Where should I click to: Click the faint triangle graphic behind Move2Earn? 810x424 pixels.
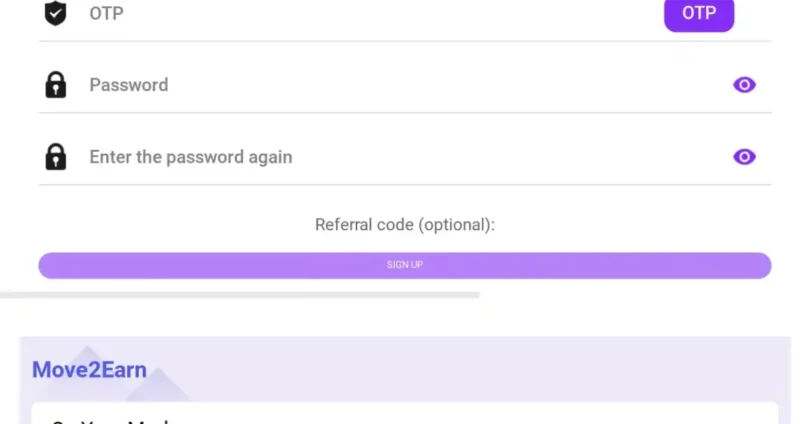click(x=158, y=385)
